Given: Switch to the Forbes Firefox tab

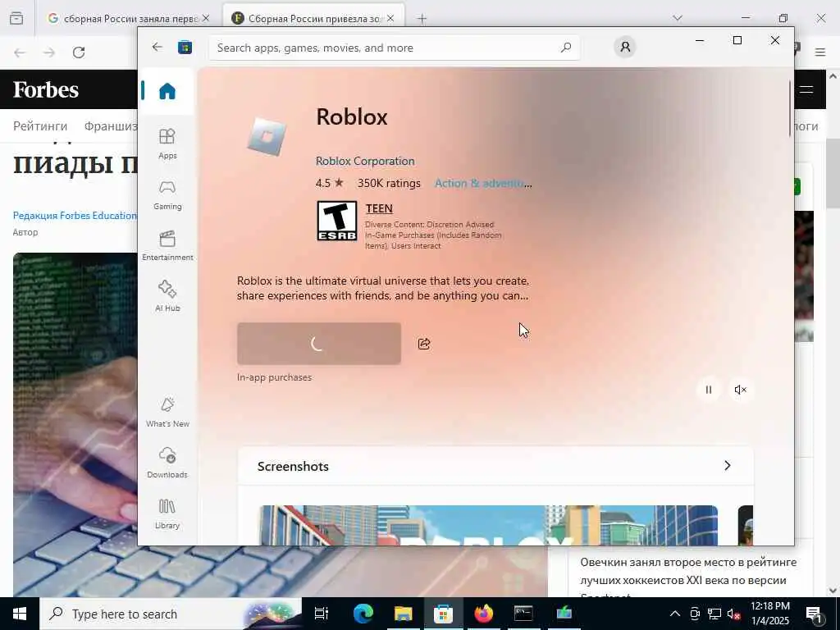Looking at the screenshot, I should pos(313,18).
